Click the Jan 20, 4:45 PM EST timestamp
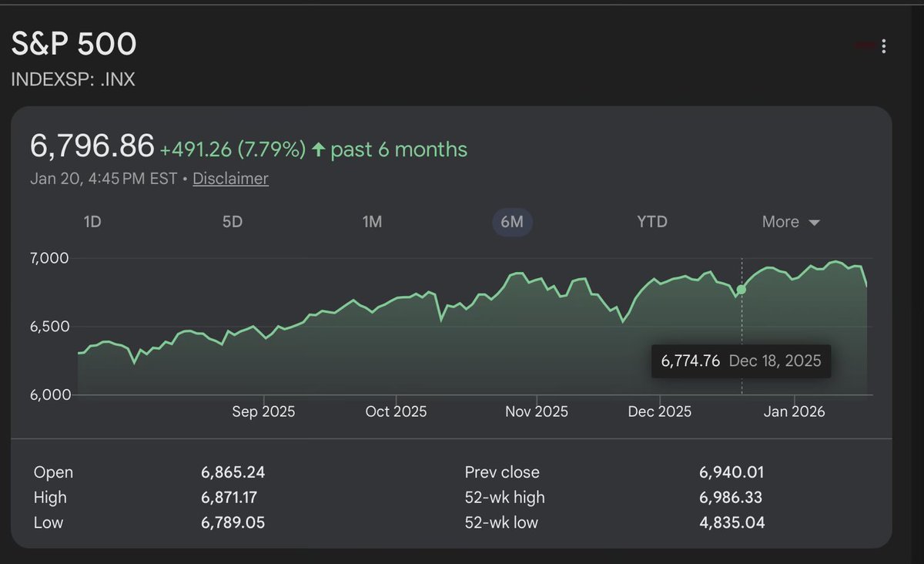 click(104, 179)
